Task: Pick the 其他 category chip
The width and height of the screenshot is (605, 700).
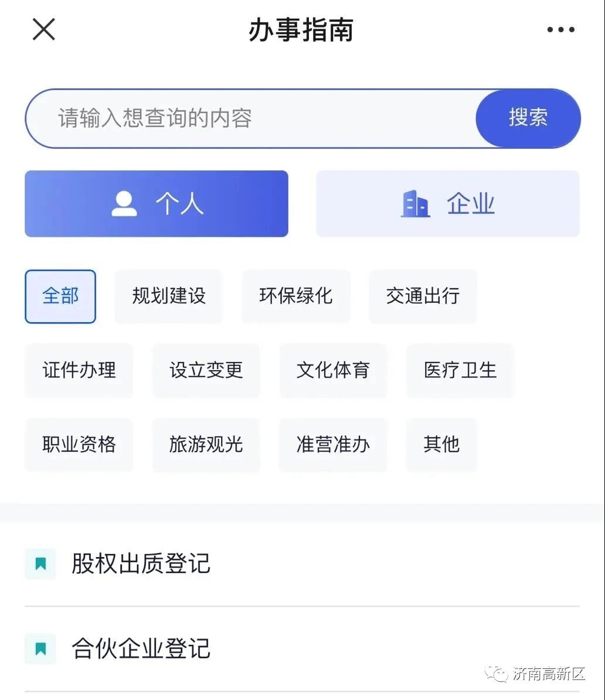Action: tap(441, 445)
